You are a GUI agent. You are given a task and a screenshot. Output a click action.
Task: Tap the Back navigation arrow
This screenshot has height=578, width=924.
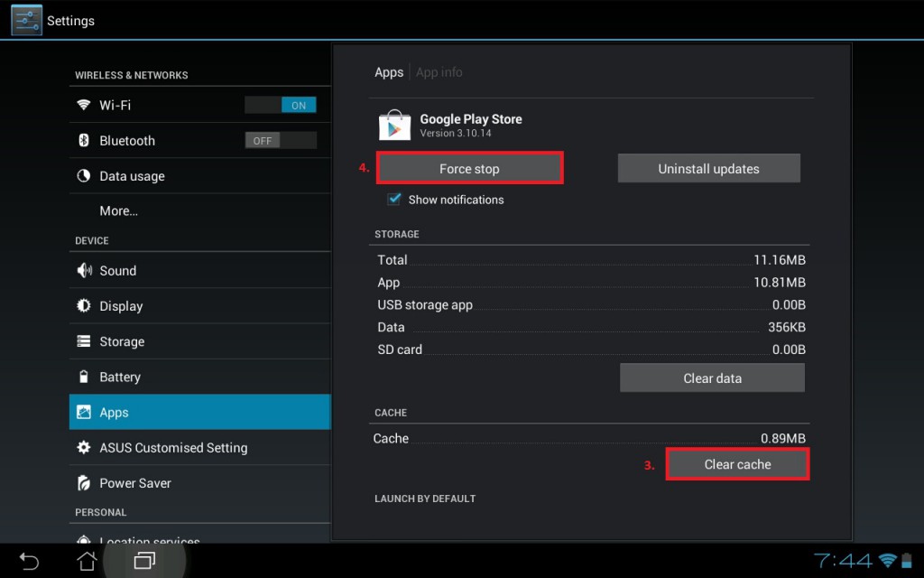pyautogui.click(x=28, y=560)
